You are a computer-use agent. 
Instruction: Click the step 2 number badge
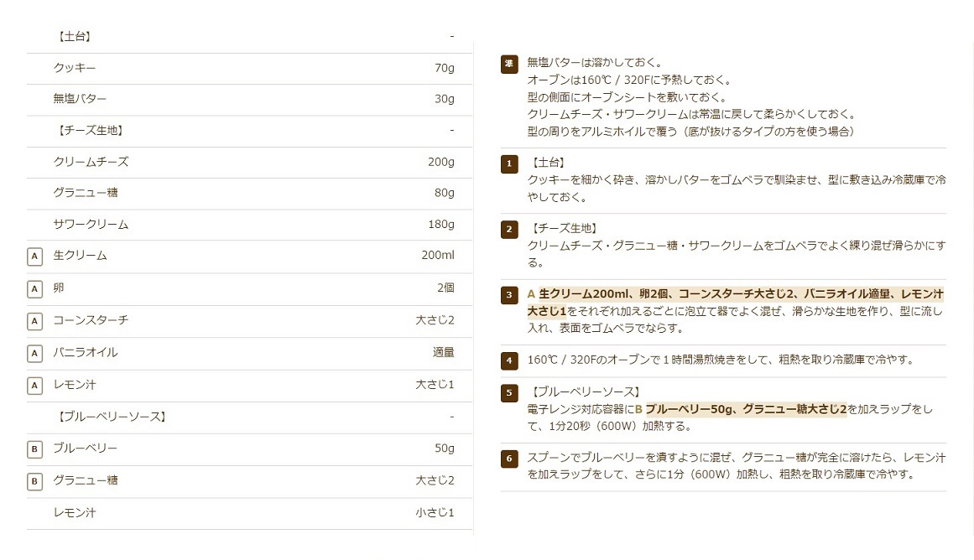(509, 229)
